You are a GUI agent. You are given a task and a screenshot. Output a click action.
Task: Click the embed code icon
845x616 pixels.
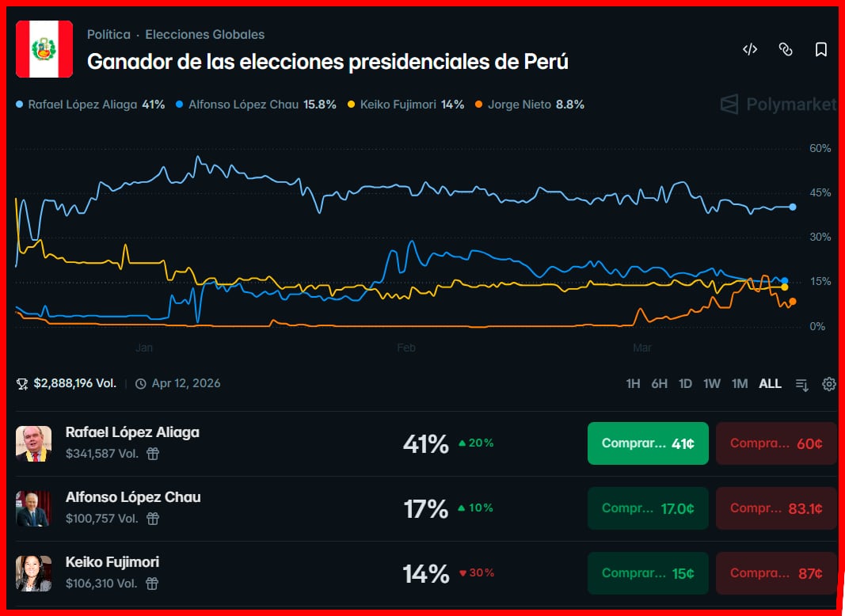tap(749, 50)
